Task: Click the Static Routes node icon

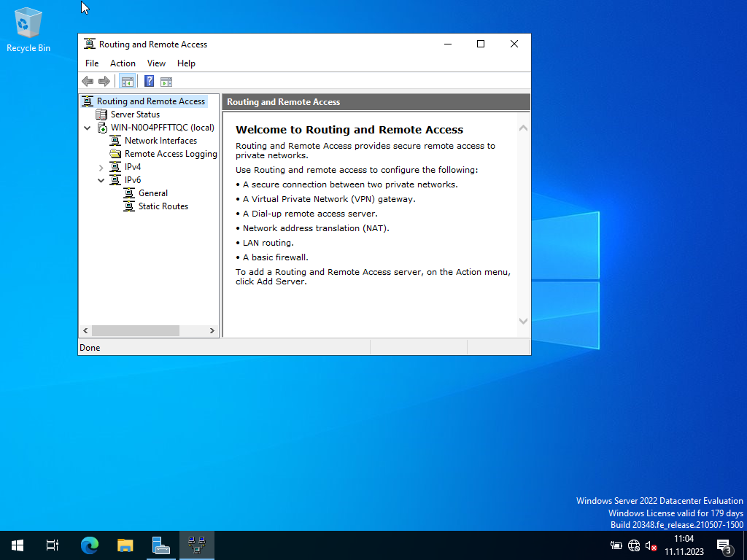Action: [x=129, y=206]
